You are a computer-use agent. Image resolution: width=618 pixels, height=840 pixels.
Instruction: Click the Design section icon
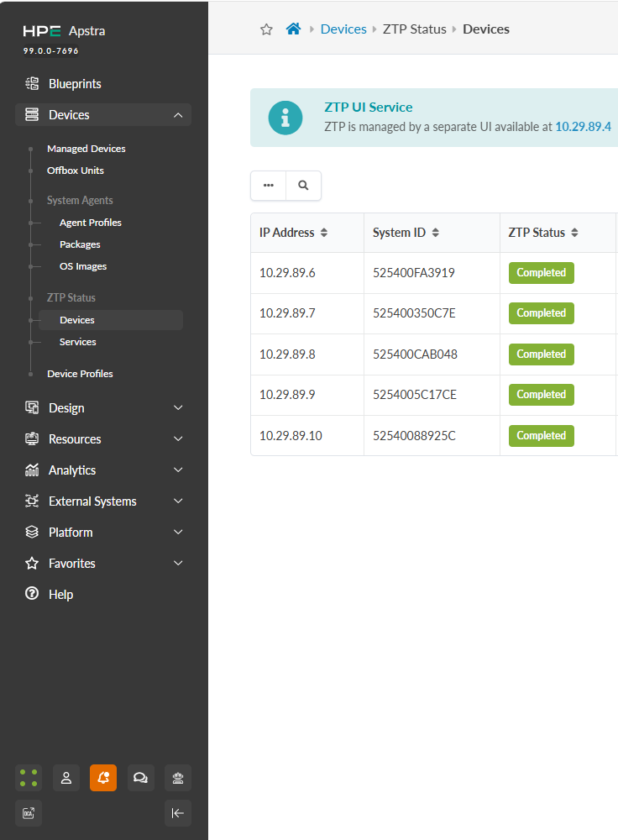[32, 407]
